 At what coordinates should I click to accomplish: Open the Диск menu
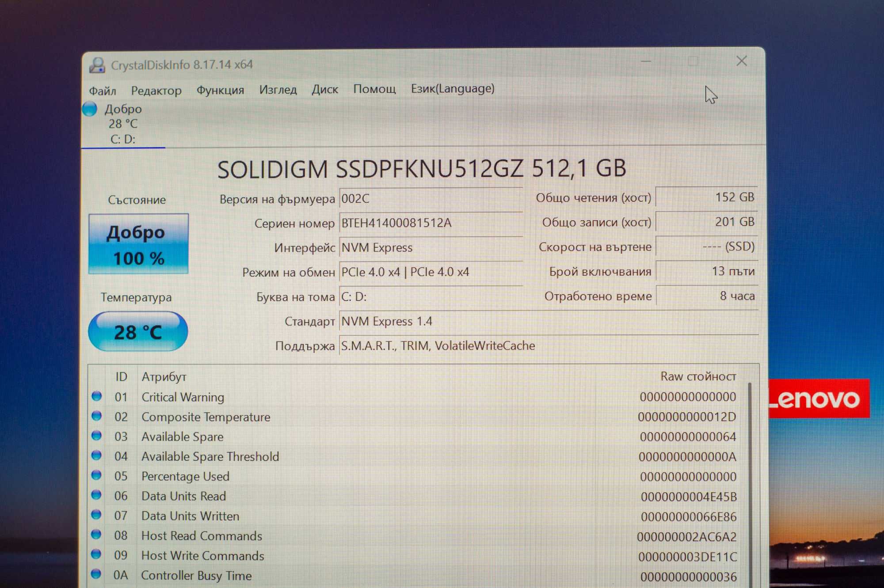[325, 90]
